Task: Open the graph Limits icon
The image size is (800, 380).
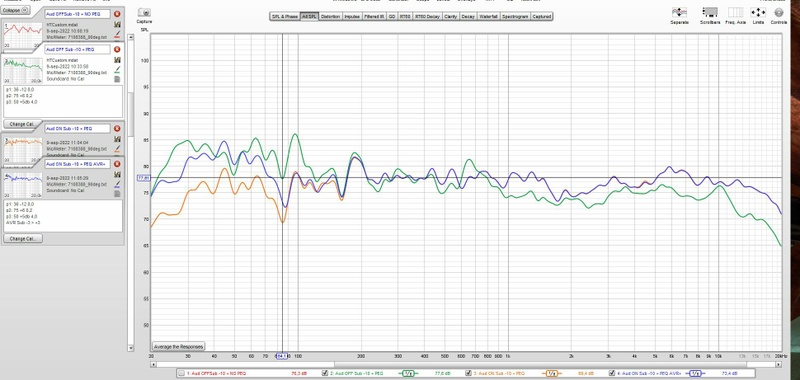Action: click(x=758, y=12)
